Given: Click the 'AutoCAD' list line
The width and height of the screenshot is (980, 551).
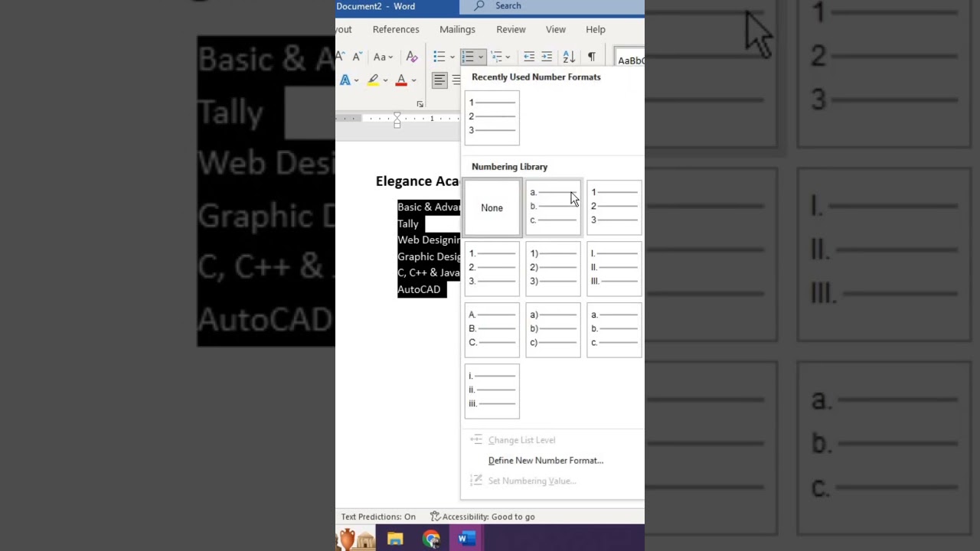Looking at the screenshot, I should (419, 289).
